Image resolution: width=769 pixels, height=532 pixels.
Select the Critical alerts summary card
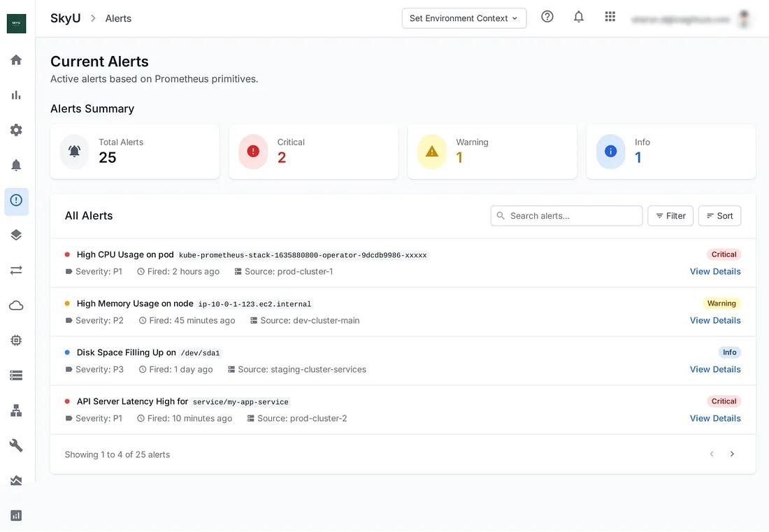(x=313, y=152)
